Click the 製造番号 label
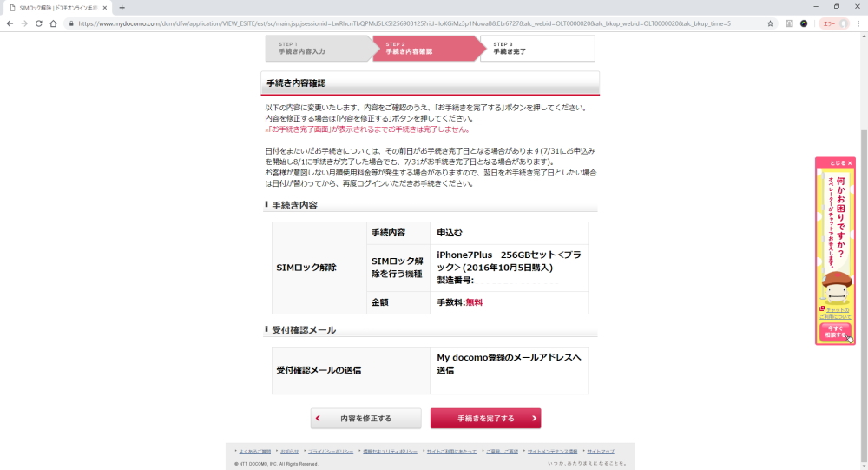Viewport: 868px width, 470px height. [x=455, y=281]
